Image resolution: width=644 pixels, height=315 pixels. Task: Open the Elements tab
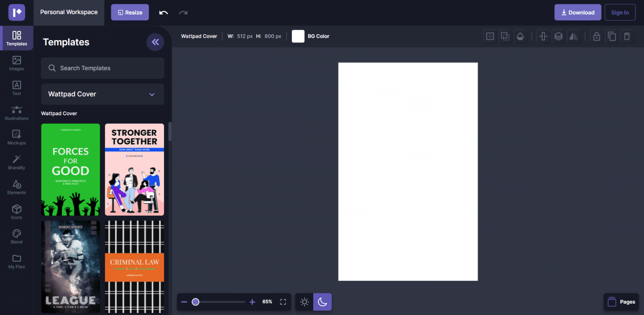[17, 187]
